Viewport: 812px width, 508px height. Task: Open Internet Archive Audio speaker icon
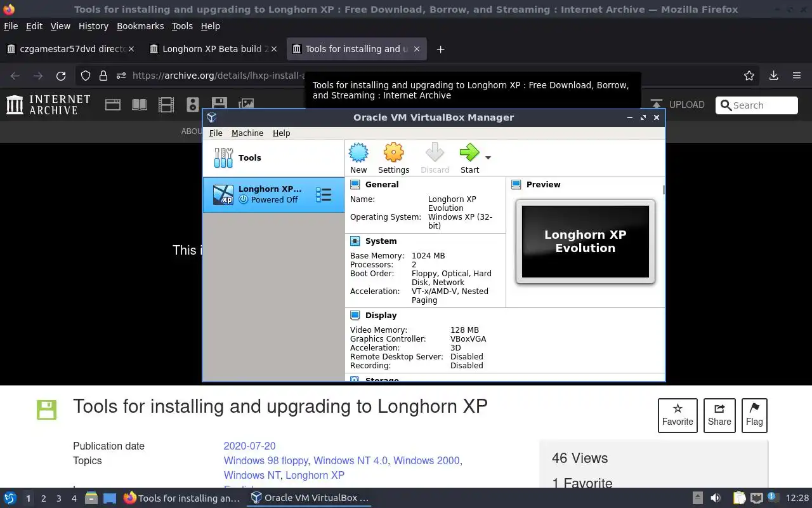[193, 105]
